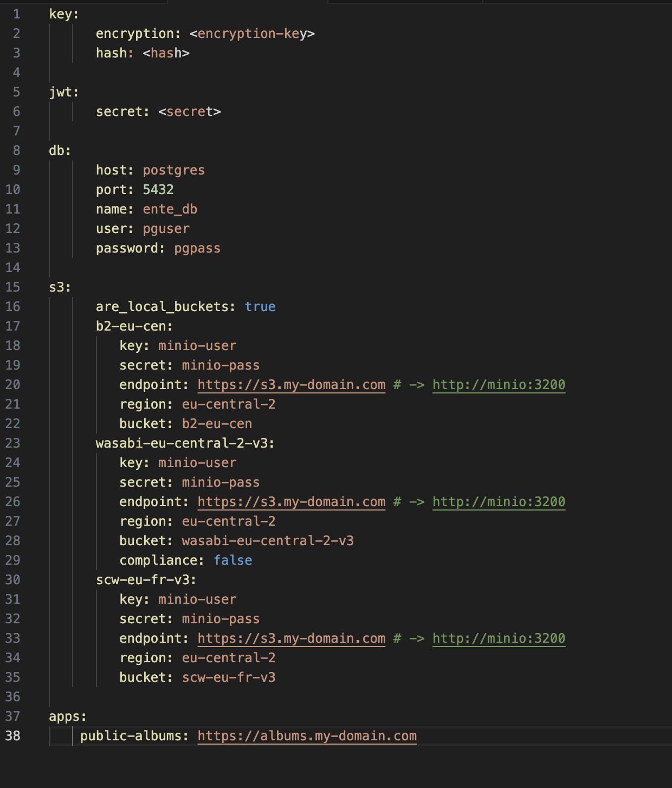This screenshot has height=788, width=672.
Task: Click the compliance false value
Action: (x=233, y=560)
